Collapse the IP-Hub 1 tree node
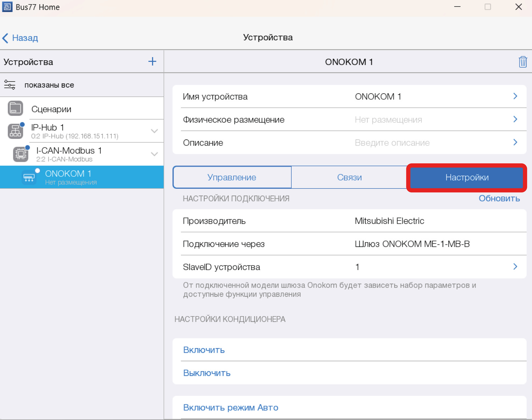The width and height of the screenshot is (532, 420). (x=154, y=131)
